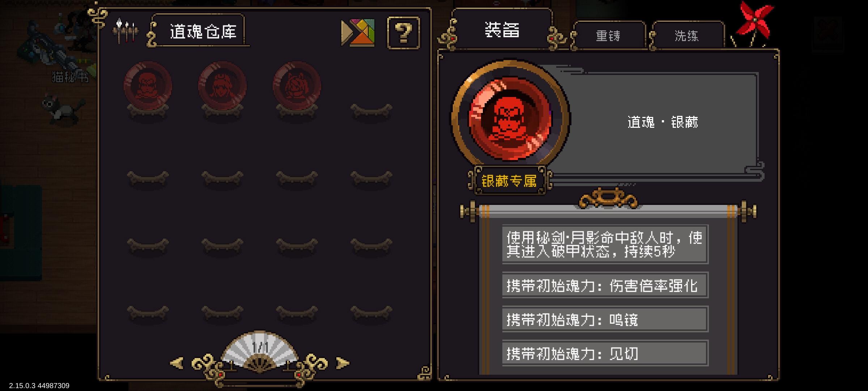Go to previous warehouse page arrow

[x=176, y=363]
